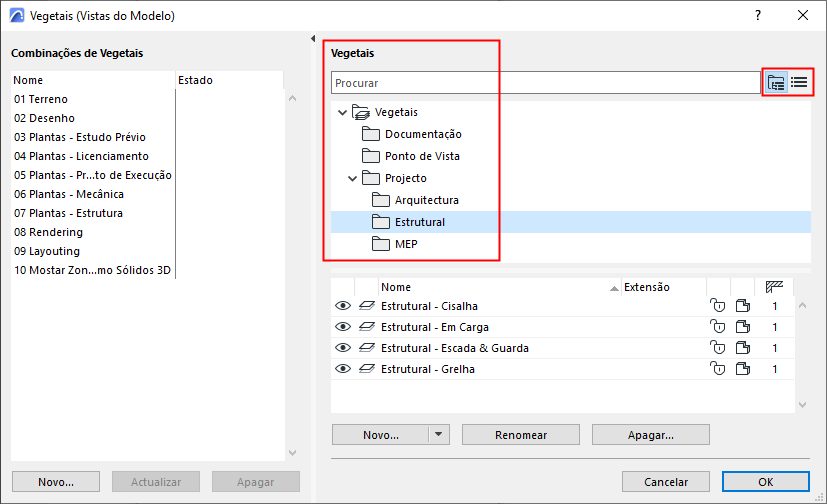
Task: Toggle visibility of Estrutural - Grelha layer
Action: coord(343,369)
